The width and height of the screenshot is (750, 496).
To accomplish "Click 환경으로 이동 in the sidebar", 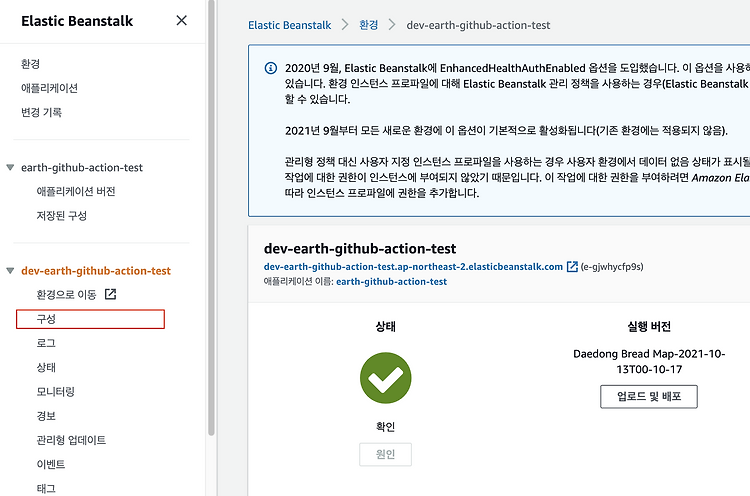I will tap(66, 295).
